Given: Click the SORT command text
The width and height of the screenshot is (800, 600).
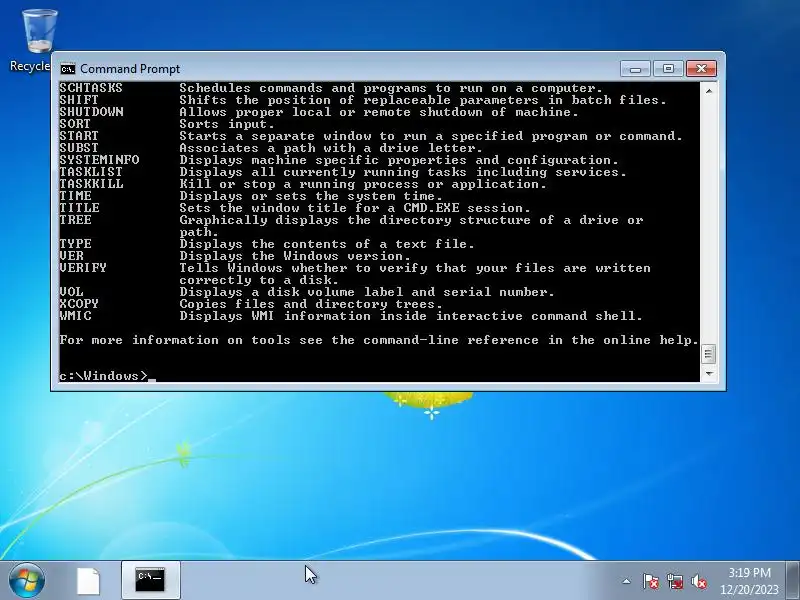Looking at the screenshot, I should pos(74,124).
